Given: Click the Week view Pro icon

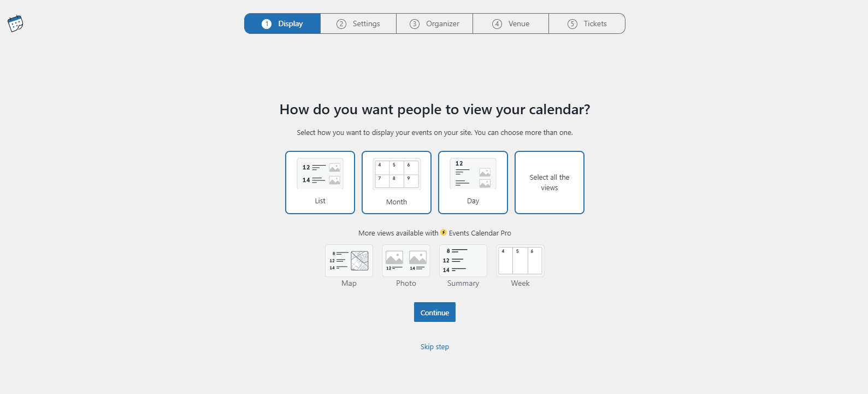Looking at the screenshot, I should (520, 261).
